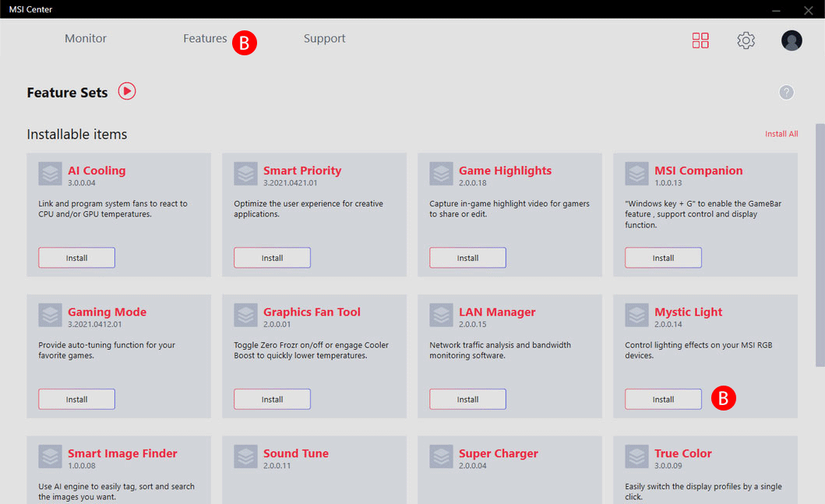825x504 pixels.
Task: Click the vertical scrollbar thumb
Action: click(x=820, y=245)
